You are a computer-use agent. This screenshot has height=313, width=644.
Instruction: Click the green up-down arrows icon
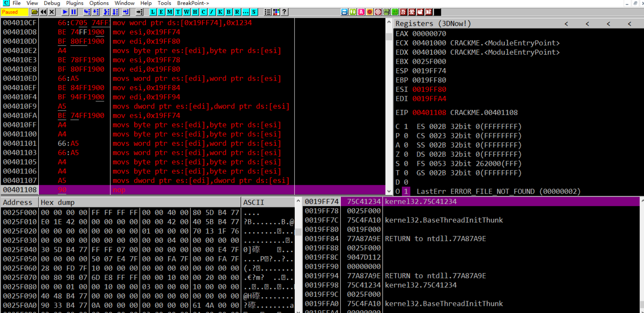click(353, 12)
